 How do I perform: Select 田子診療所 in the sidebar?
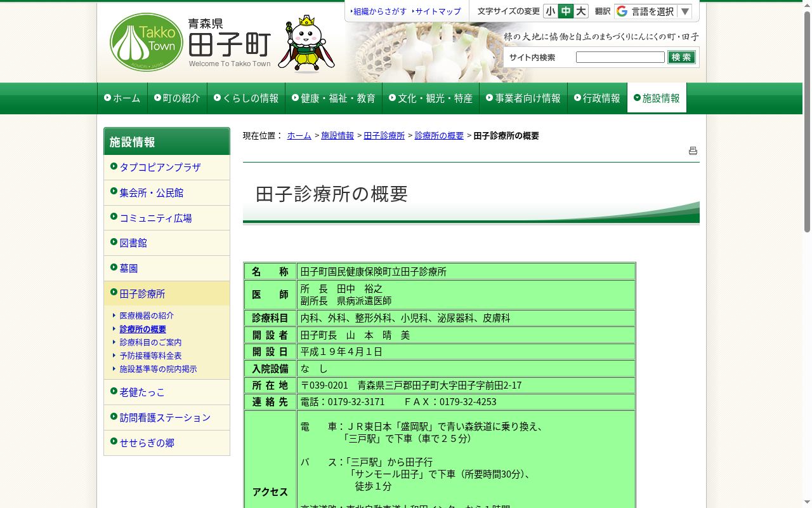167,294
